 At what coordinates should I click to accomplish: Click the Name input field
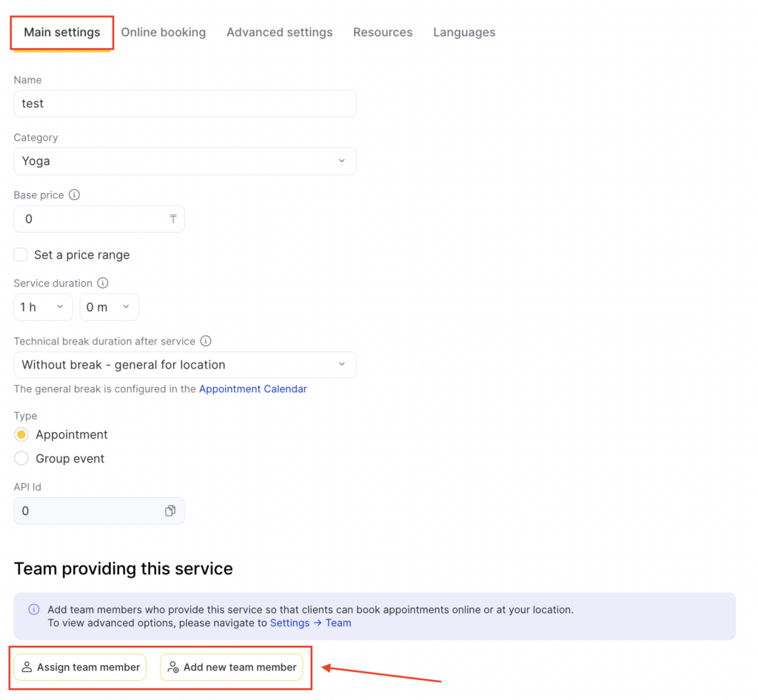point(185,104)
